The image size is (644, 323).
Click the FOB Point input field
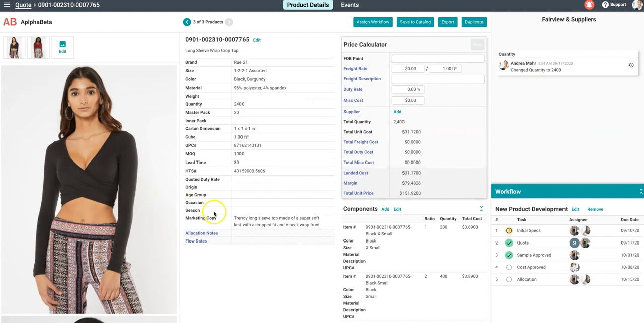(x=438, y=59)
